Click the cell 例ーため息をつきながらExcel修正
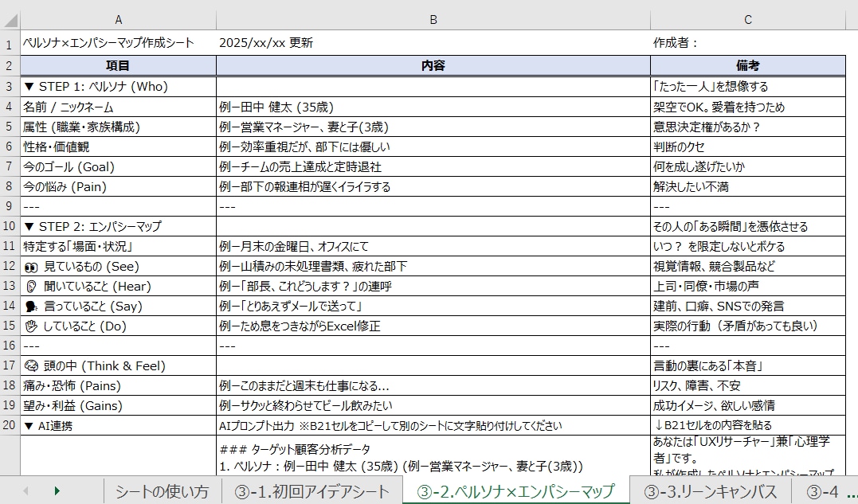The image size is (858, 504). (x=433, y=326)
